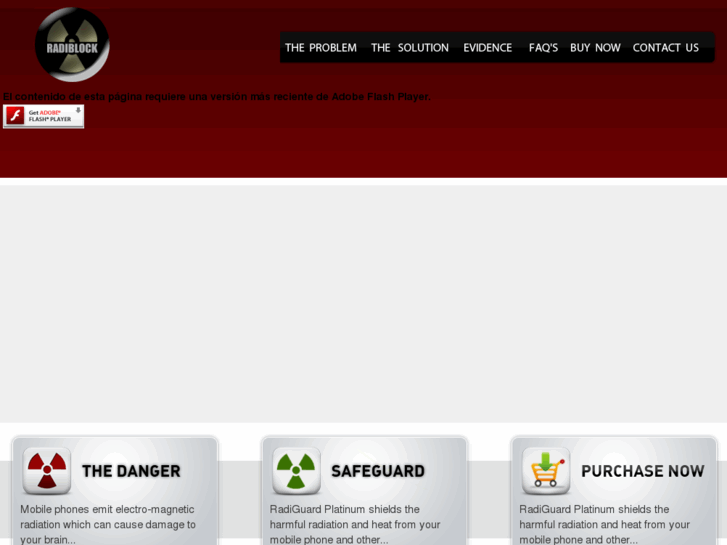
Task: Click the Get Adobe Flash Player button
Action: pos(44,116)
